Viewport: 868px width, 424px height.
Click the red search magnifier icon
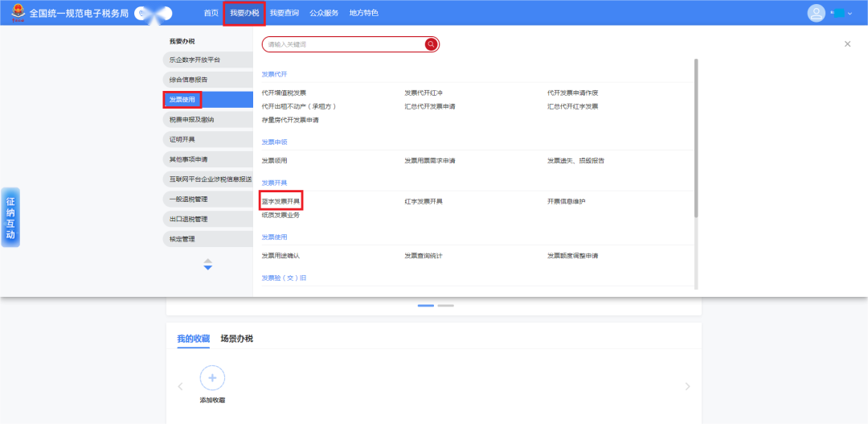point(432,44)
